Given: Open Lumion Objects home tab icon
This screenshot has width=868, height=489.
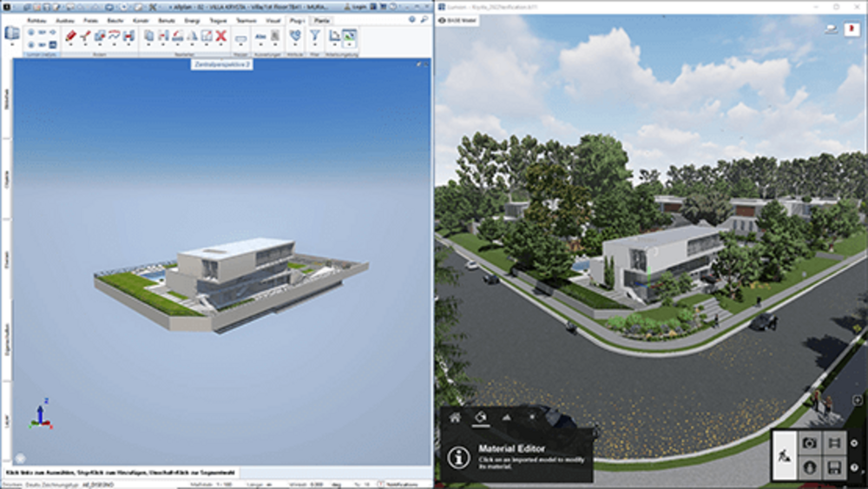Looking at the screenshot, I should (455, 417).
